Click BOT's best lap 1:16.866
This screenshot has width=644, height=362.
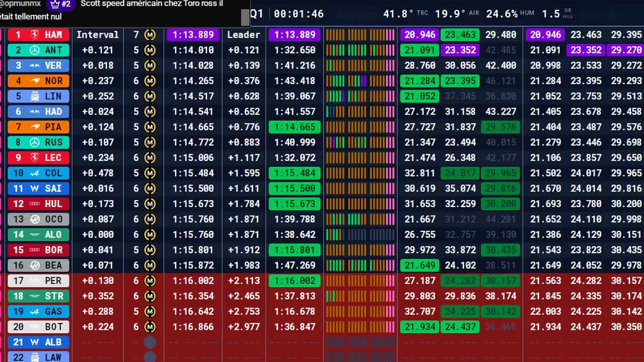coord(193,327)
